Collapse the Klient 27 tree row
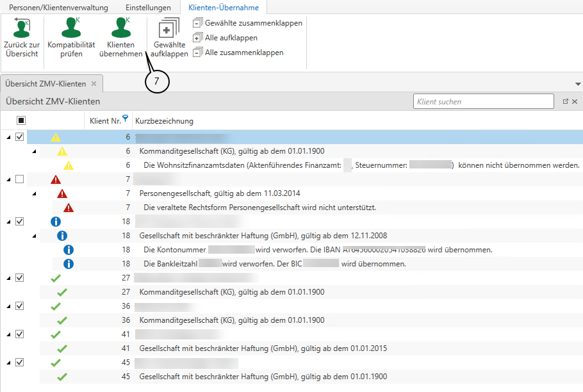 tap(8, 278)
